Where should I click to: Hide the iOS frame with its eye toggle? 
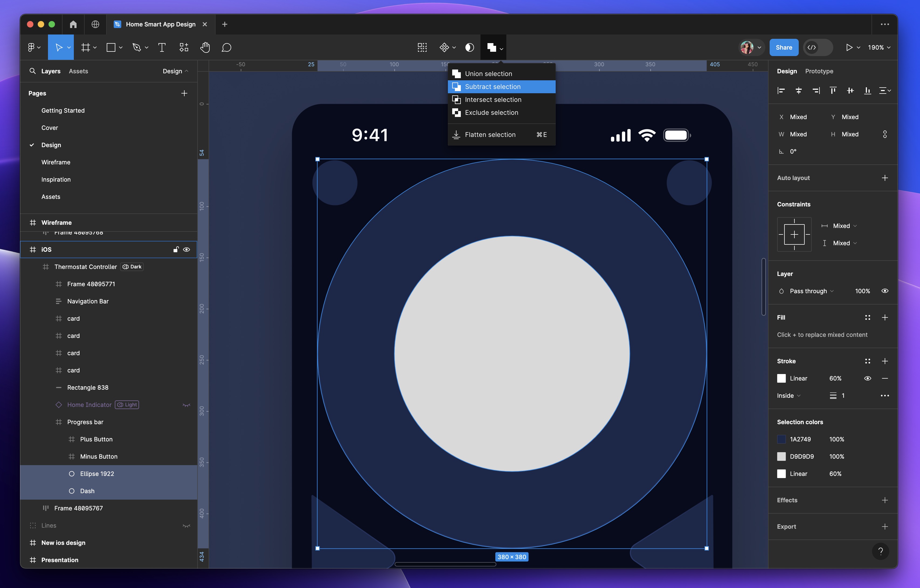pos(186,249)
